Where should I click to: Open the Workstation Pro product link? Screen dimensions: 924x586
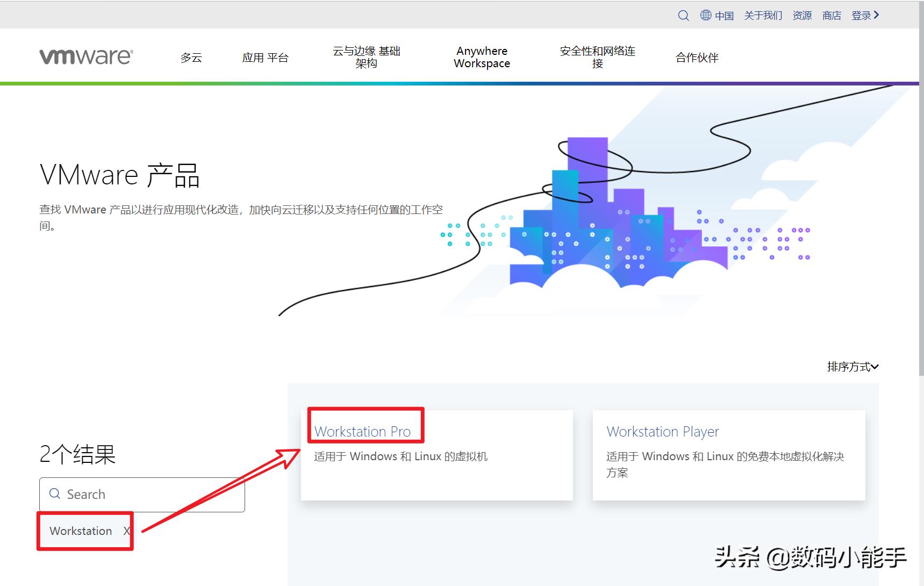(x=363, y=431)
